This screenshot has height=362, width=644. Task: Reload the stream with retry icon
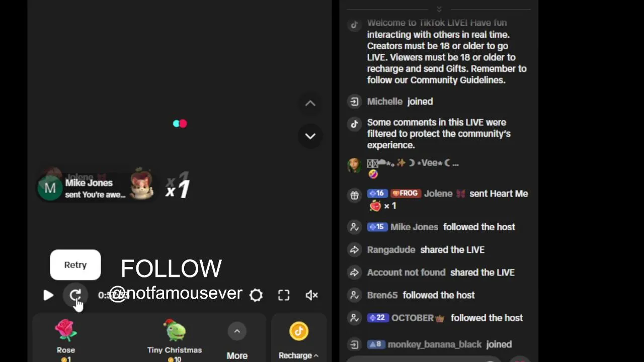point(75,295)
